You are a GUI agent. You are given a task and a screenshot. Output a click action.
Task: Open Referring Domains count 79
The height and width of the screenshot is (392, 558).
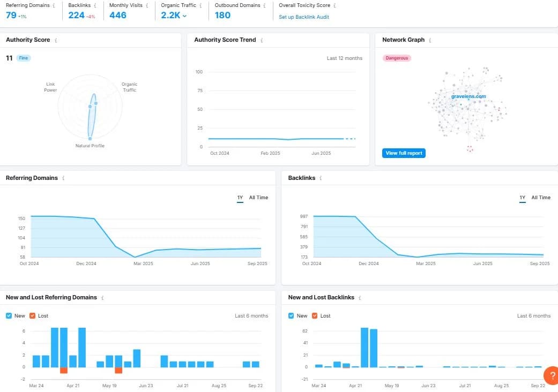click(11, 16)
